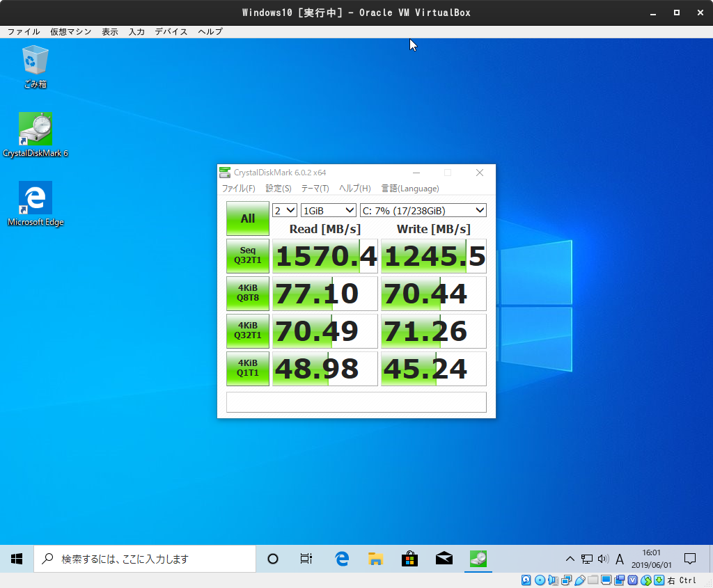Open Task View from the taskbar

coord(306,559)
